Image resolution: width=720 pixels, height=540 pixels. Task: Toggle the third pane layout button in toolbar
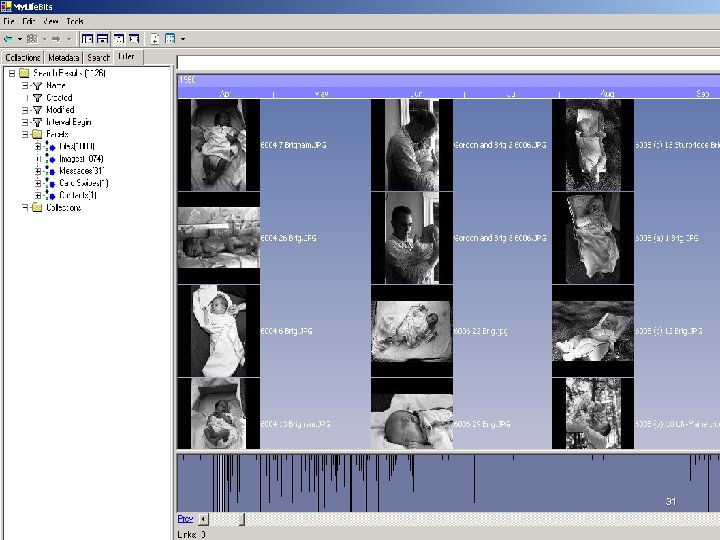119,39
